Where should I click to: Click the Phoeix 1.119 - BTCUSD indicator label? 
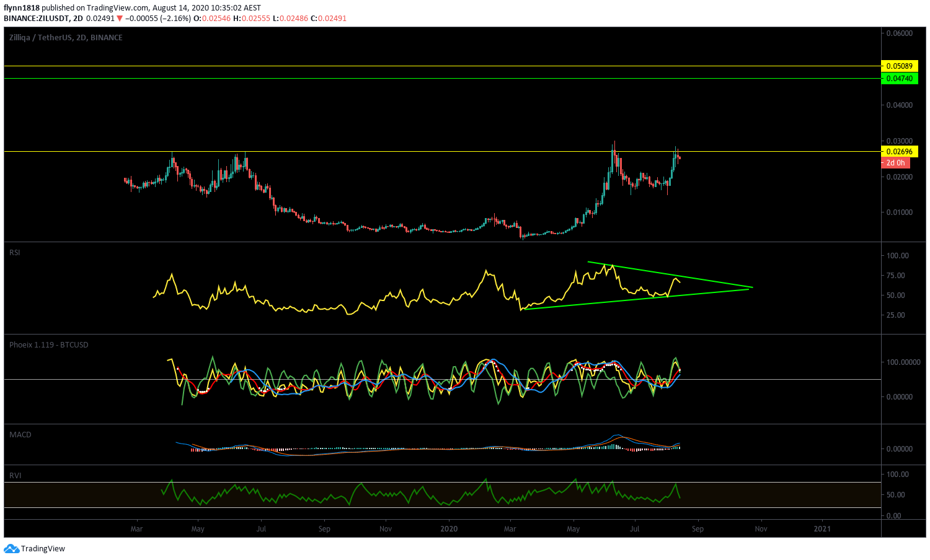point(49,345)
